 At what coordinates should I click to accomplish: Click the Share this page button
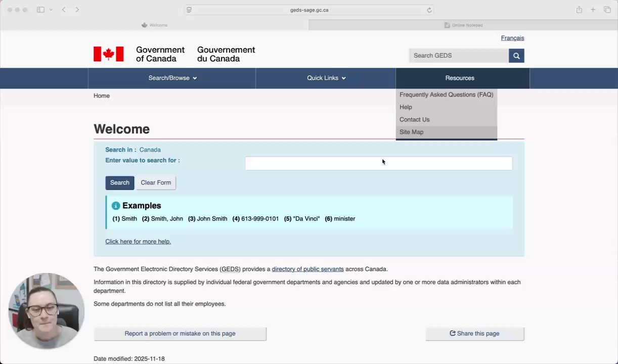[x=474, y=334]
